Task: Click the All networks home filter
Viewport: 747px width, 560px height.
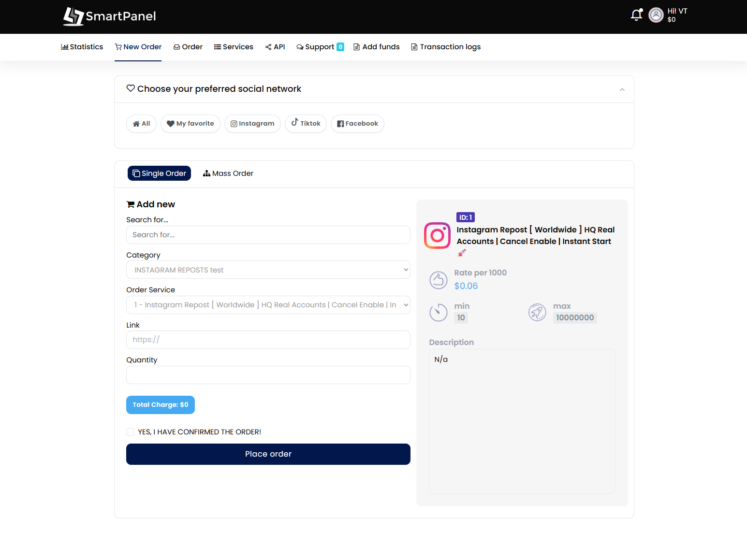Action: coord(141,124)
